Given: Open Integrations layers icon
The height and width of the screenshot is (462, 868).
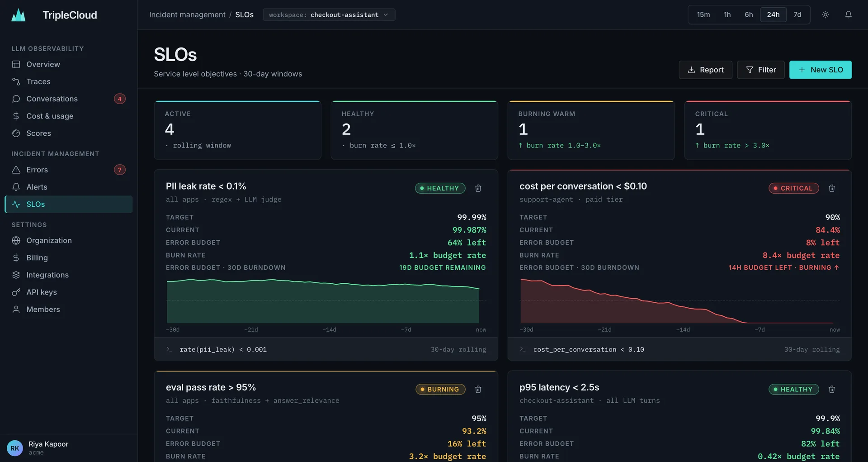Looking at the screenshot, I should point(16,275).
